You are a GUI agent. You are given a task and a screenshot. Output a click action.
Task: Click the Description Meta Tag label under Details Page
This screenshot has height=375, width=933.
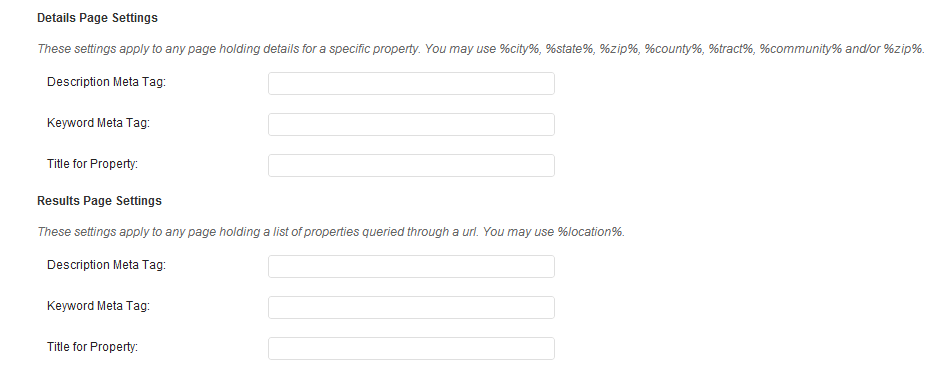[107, 82]
